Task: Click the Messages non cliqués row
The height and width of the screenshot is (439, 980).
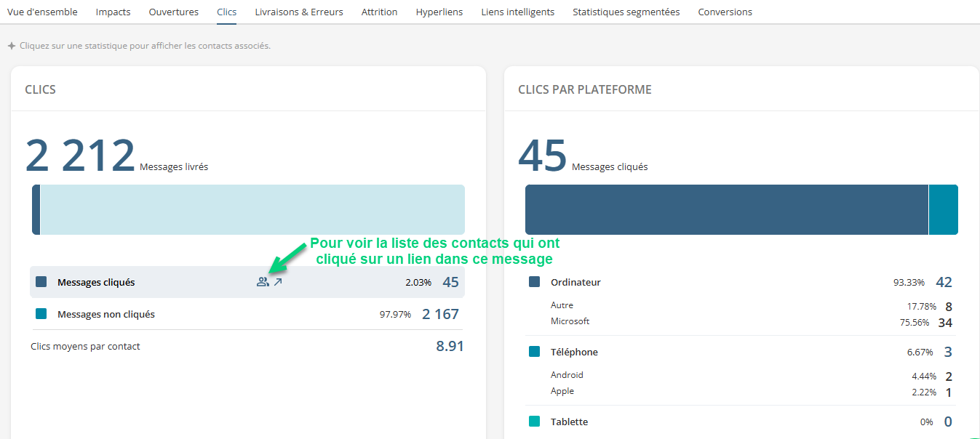Action: coord(247,314)
